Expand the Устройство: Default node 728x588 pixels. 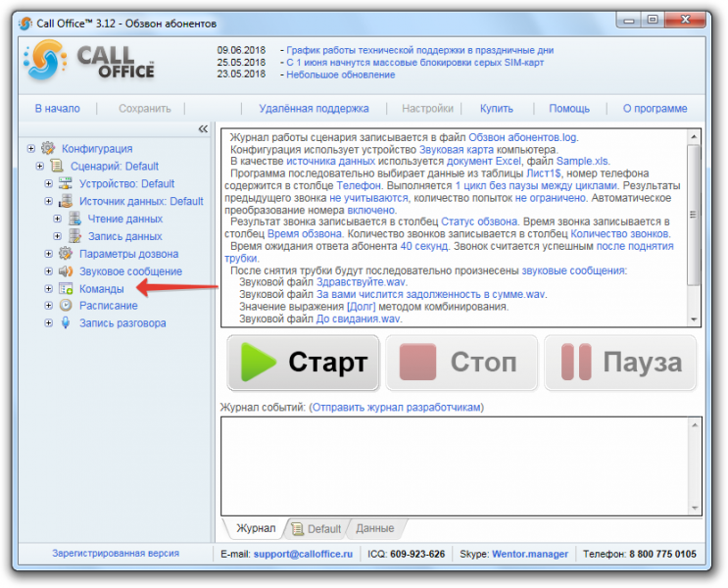(48, 183)
